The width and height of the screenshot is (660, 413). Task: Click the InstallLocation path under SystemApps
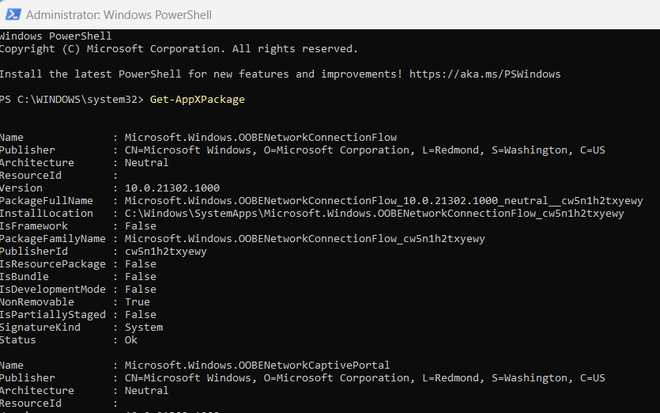374,213
